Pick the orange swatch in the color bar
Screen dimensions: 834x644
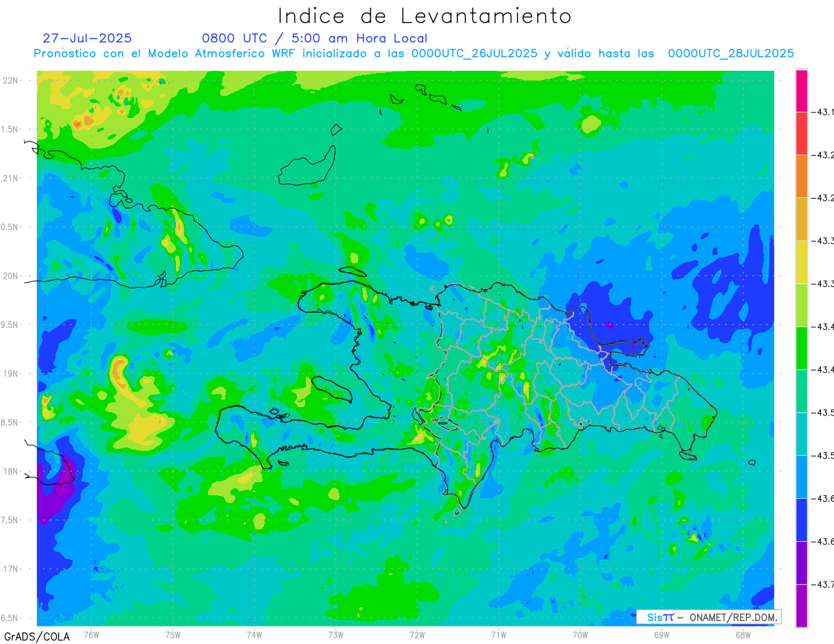coord(801,176)
